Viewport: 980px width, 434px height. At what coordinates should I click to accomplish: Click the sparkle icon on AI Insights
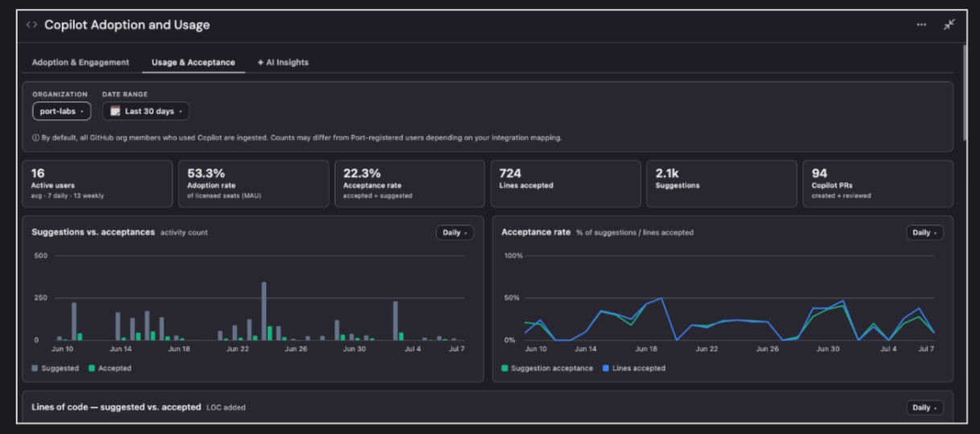click(260, 62)
